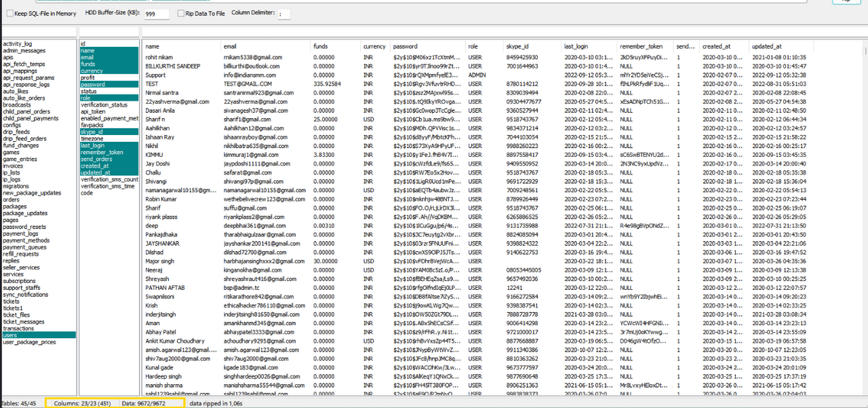Select the user_package_prices table
868x408 pixels.
(29, 342)
